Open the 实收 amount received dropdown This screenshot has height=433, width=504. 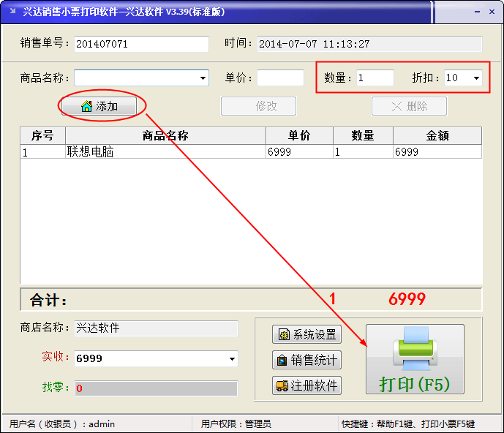[x=232, y=358]
